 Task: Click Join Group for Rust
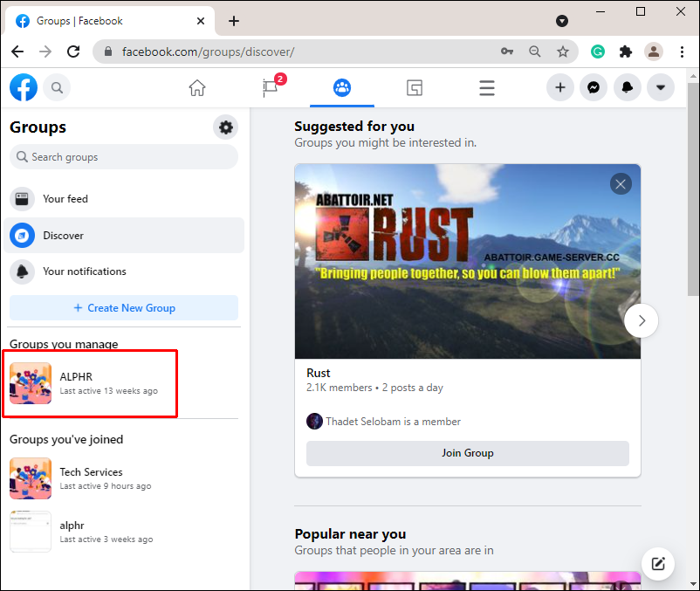click(x=468, y=453)
